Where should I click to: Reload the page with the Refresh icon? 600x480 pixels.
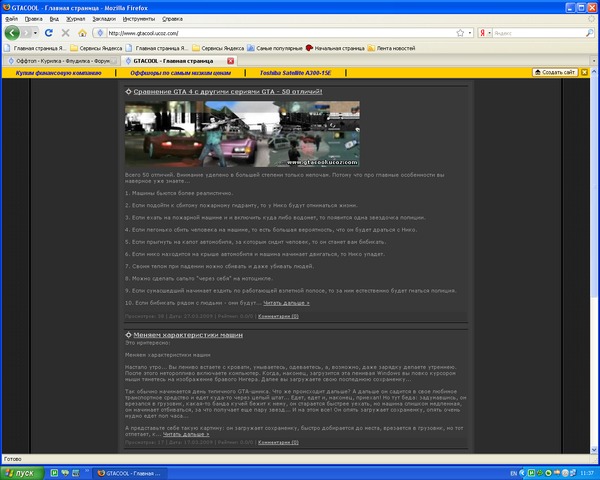point(49,33)
